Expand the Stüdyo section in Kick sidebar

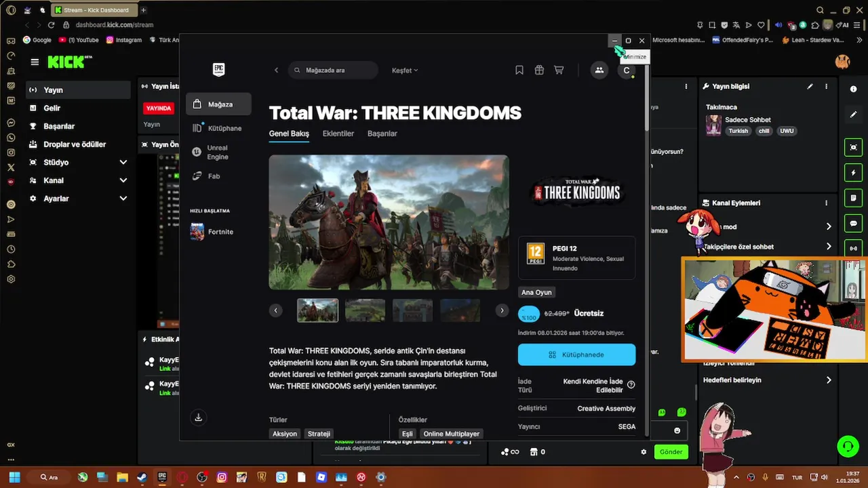tap(123, 163)
